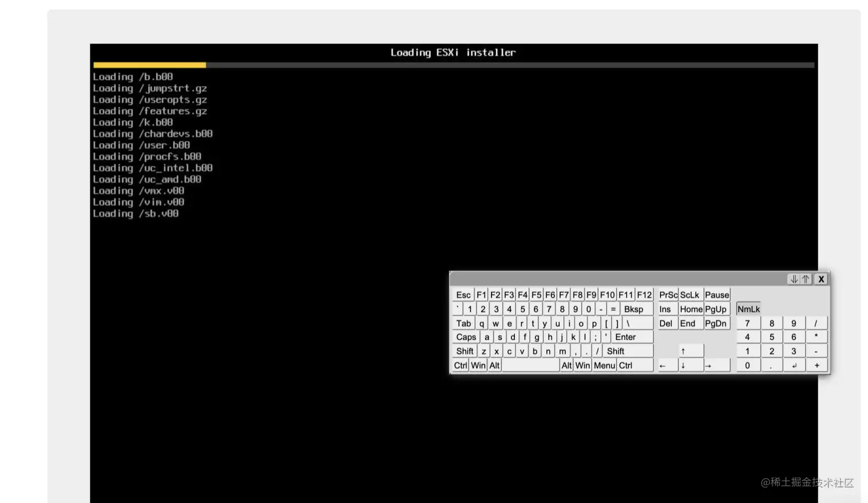Click the comma key
This screenshot has height=503, width=868.
(575, 351)
